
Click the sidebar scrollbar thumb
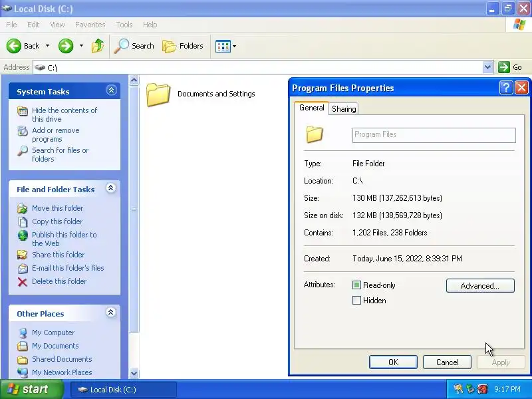pos(134,209)
